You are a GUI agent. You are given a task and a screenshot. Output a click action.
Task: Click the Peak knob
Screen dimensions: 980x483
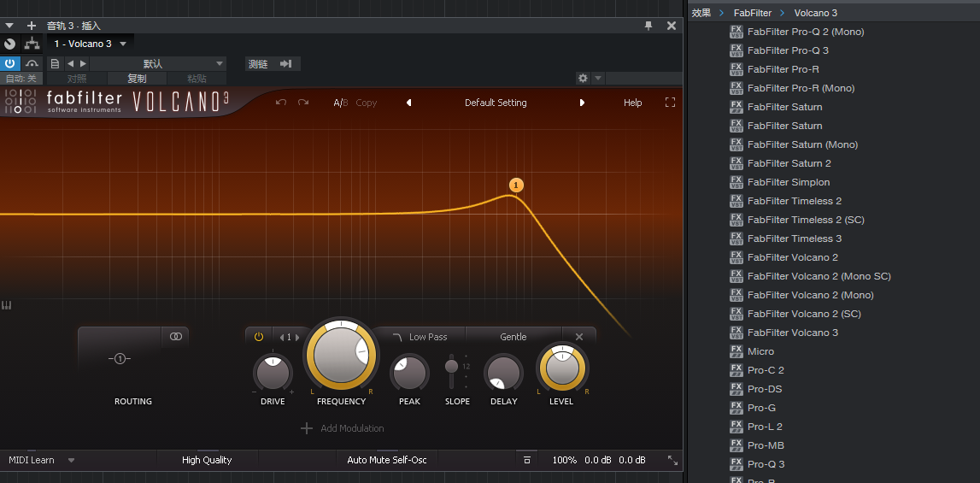coord(409,374)
